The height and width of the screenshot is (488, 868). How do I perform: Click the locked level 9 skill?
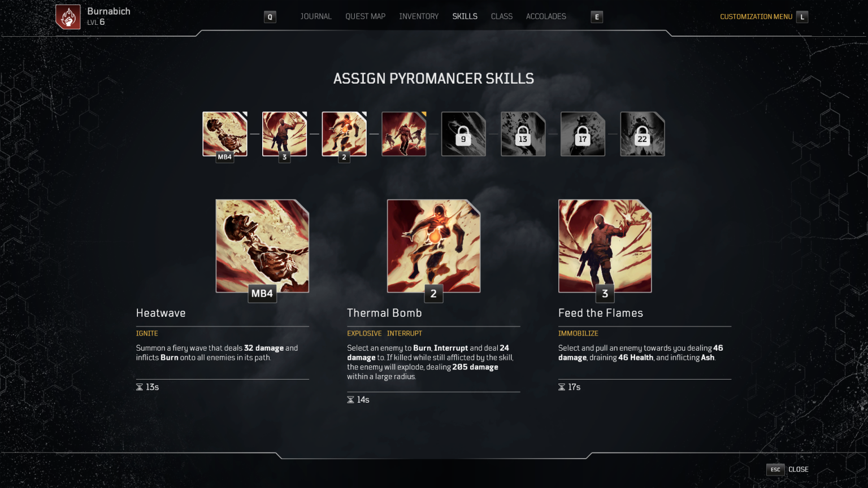463,134
